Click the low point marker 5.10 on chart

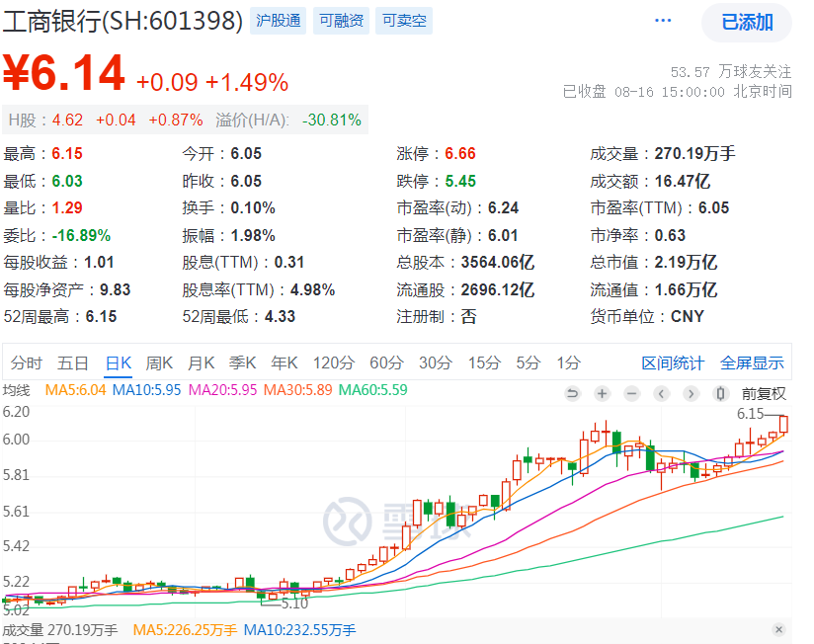(x=294, y=604)
